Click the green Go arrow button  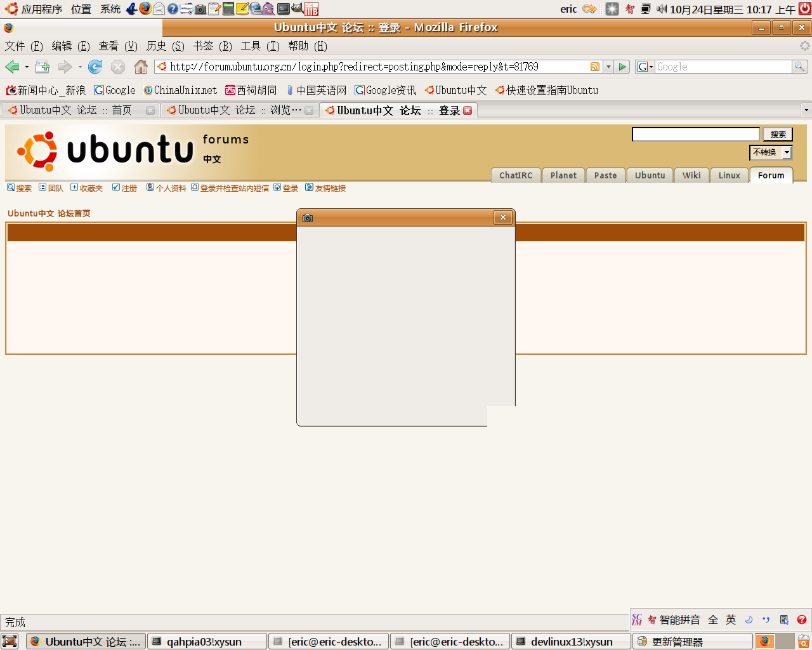[622, 67]
